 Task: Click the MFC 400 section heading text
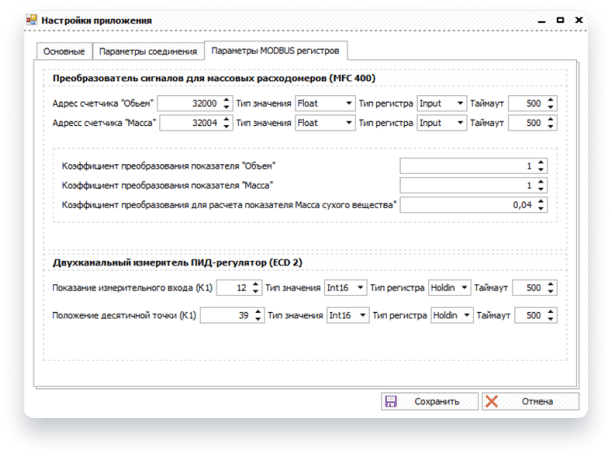(214, 78)
